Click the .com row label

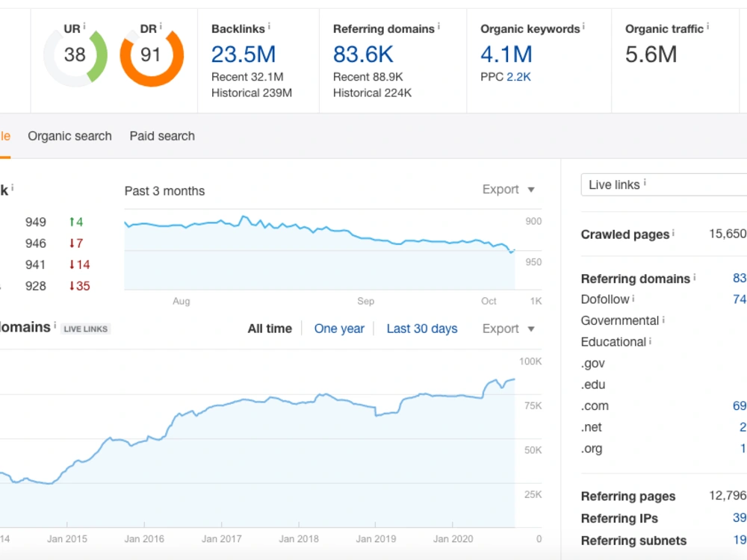click(x=595, y=406)
